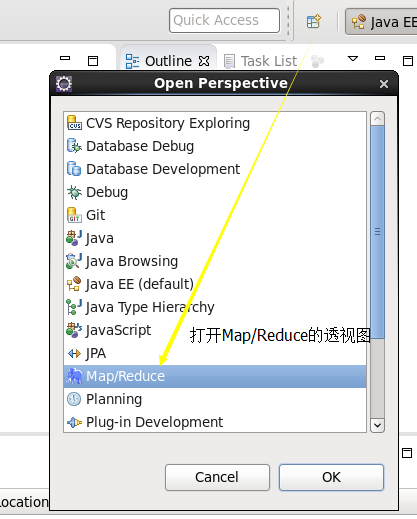
Task: Click the Java perspective icon
Action: click(74, 238)
